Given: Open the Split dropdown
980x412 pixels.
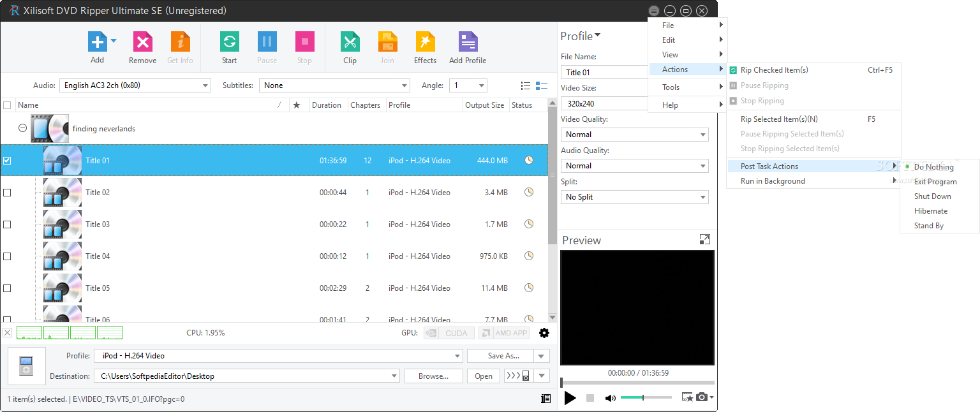Looking at the screenshot, I should (635, 197).
